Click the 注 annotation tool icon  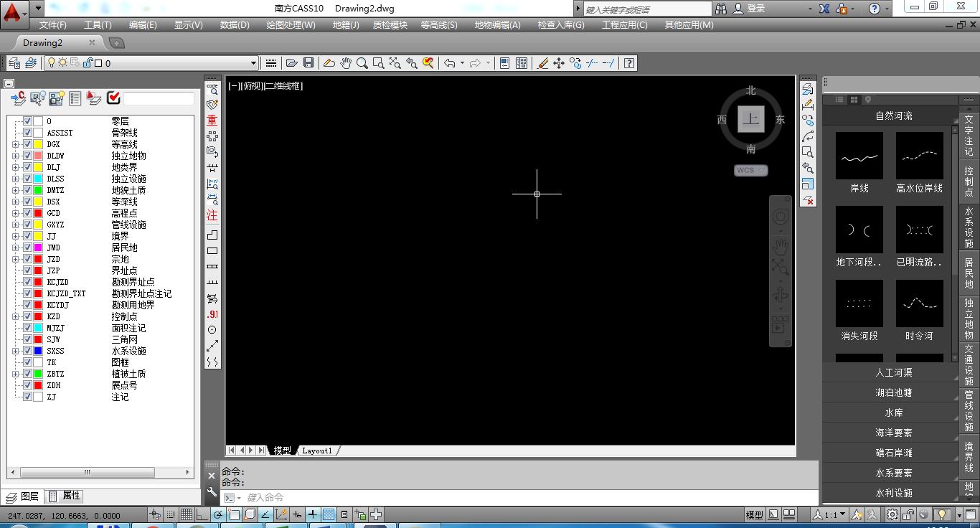[212, 214]
